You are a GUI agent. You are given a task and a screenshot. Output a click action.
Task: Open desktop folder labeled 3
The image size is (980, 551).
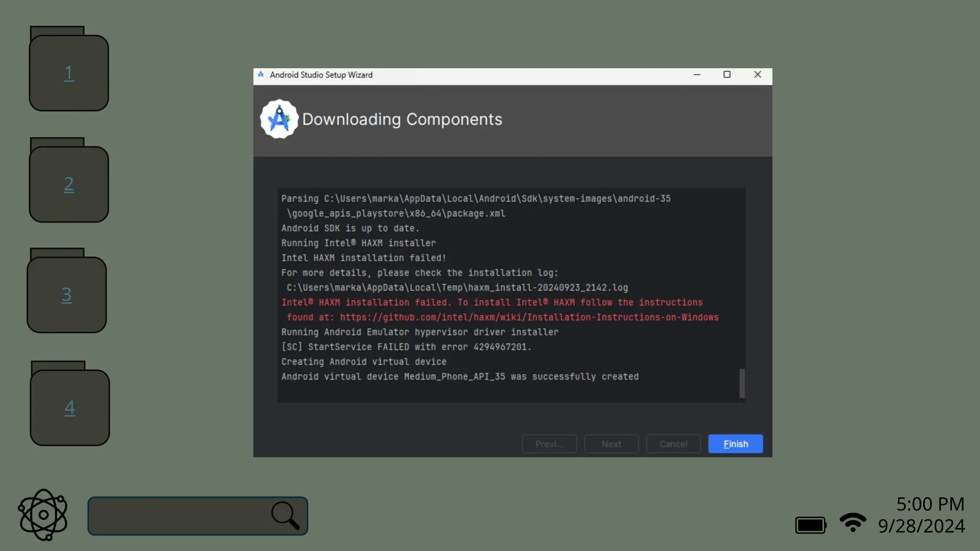(67, 295)
